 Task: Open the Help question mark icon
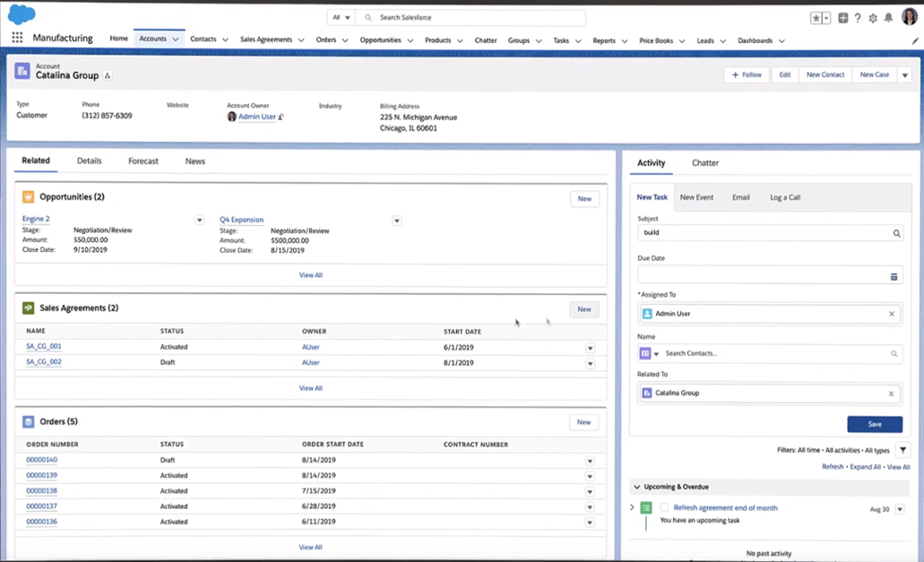click(x=858, y=18)
